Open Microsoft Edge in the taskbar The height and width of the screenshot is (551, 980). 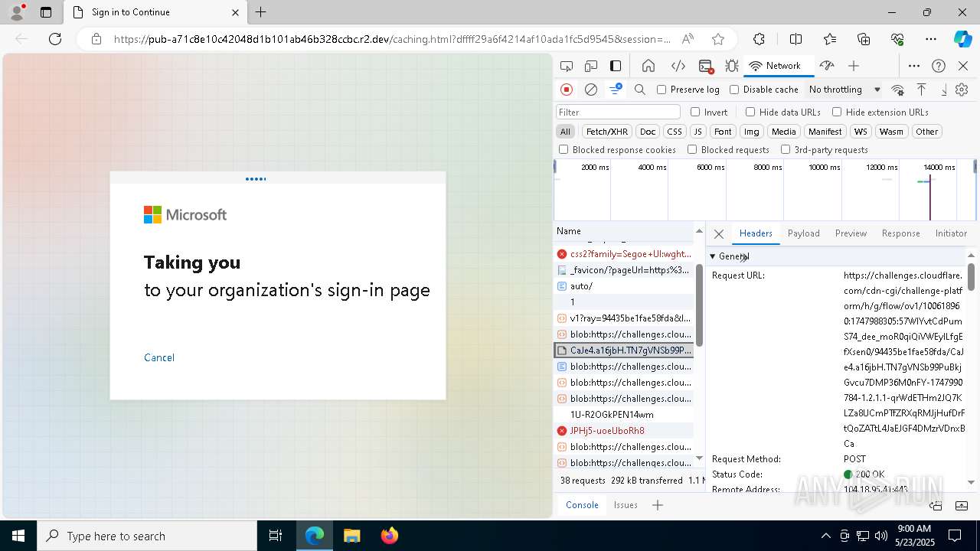(x=315, y=536)
